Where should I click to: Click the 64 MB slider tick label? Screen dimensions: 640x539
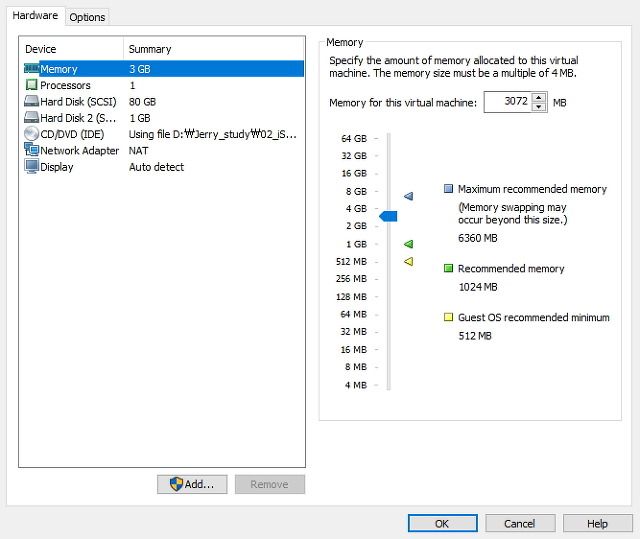353,314
